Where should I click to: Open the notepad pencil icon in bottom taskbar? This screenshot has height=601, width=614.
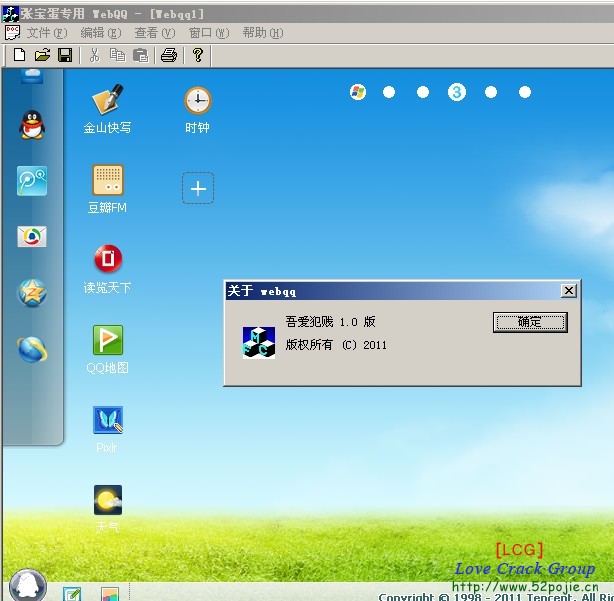click(72, 594)
